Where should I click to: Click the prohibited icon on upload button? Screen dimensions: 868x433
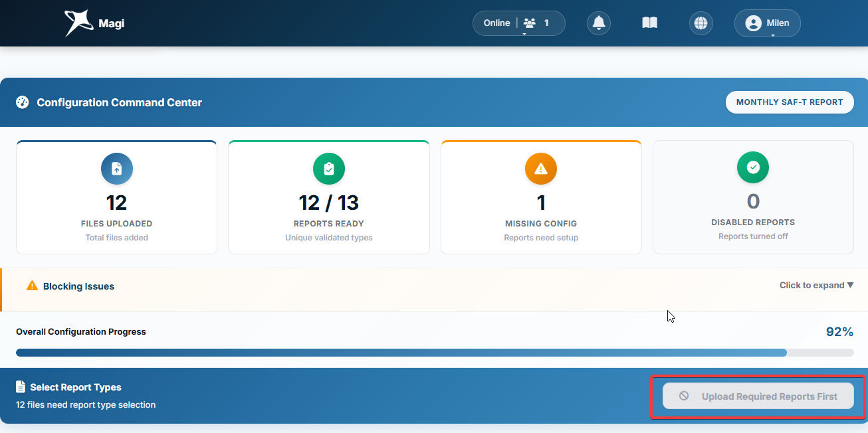[x=684, y=396]
